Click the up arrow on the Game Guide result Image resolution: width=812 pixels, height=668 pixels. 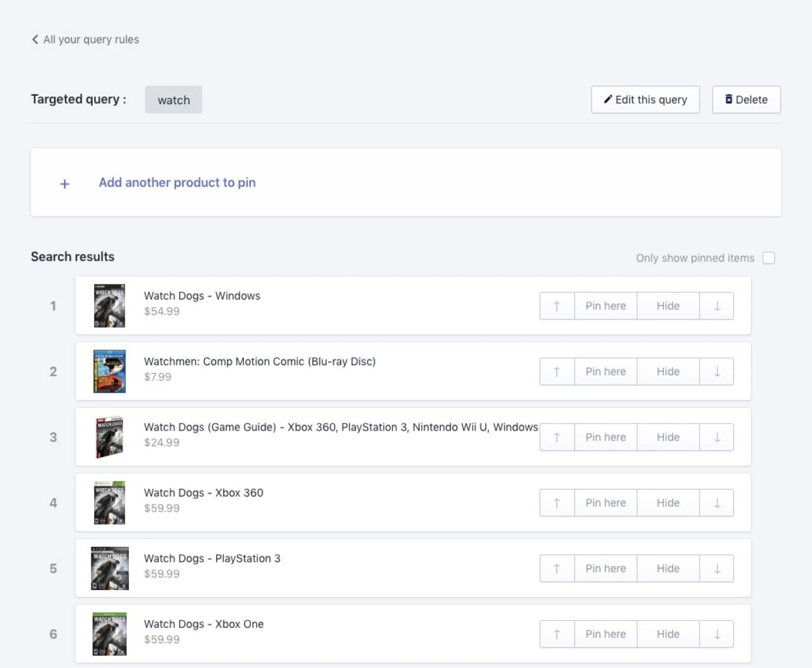[557, 437]
